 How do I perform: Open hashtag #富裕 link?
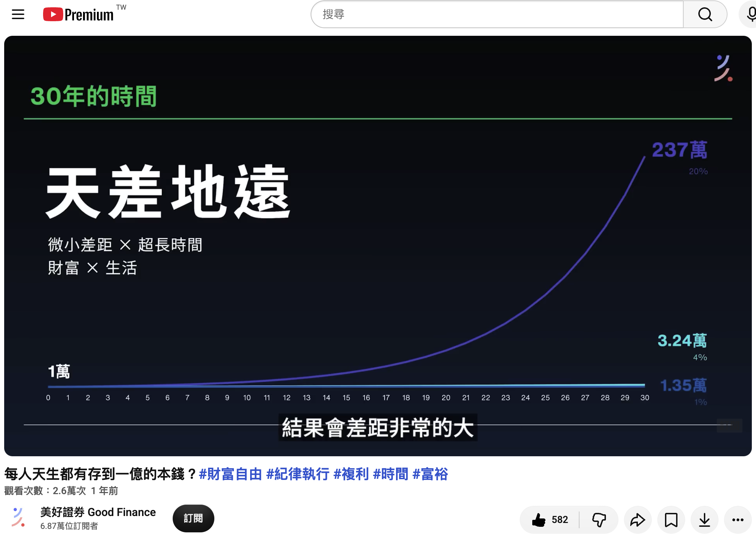tap(430, 474)
